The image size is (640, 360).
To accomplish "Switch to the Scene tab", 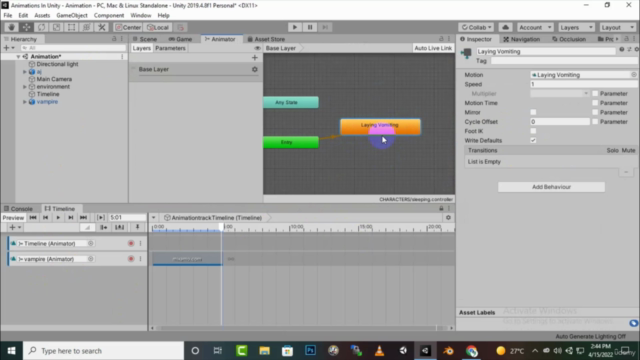I will click(145, 39).
